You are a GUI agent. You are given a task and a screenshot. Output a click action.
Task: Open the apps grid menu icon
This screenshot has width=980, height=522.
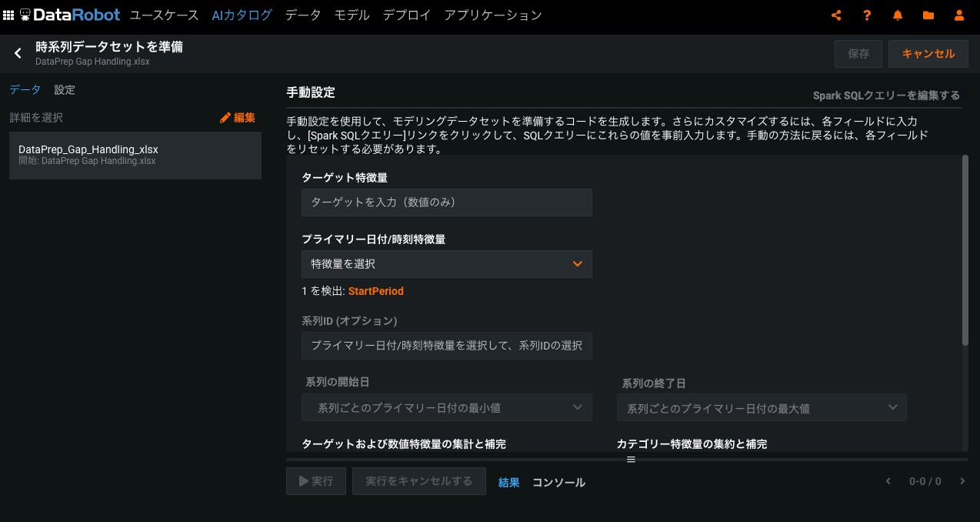click(8, 15)
